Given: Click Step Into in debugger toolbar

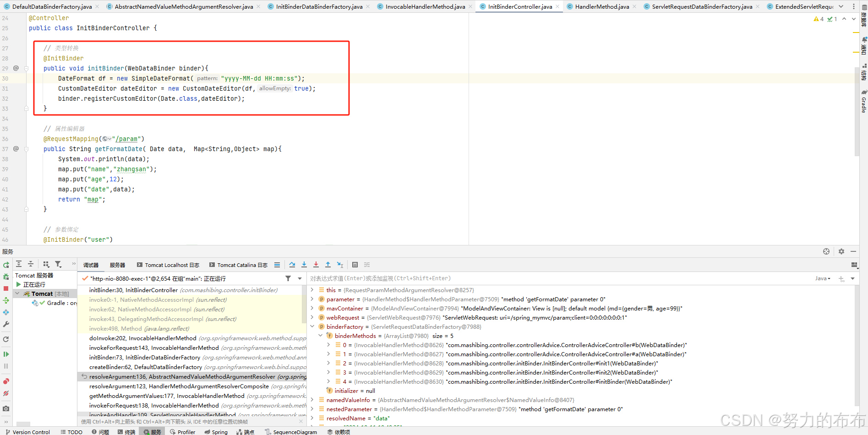Looking at the screenshot, I should (x=304, y=265).
